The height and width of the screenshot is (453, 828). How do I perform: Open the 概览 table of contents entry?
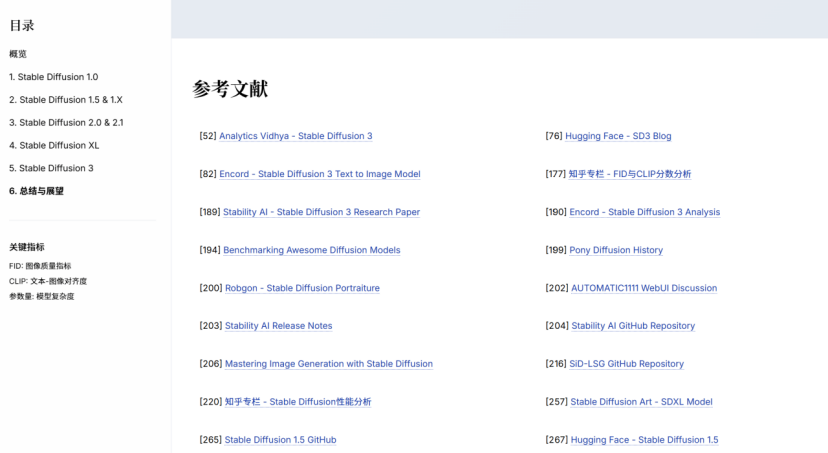click(18, 54)
